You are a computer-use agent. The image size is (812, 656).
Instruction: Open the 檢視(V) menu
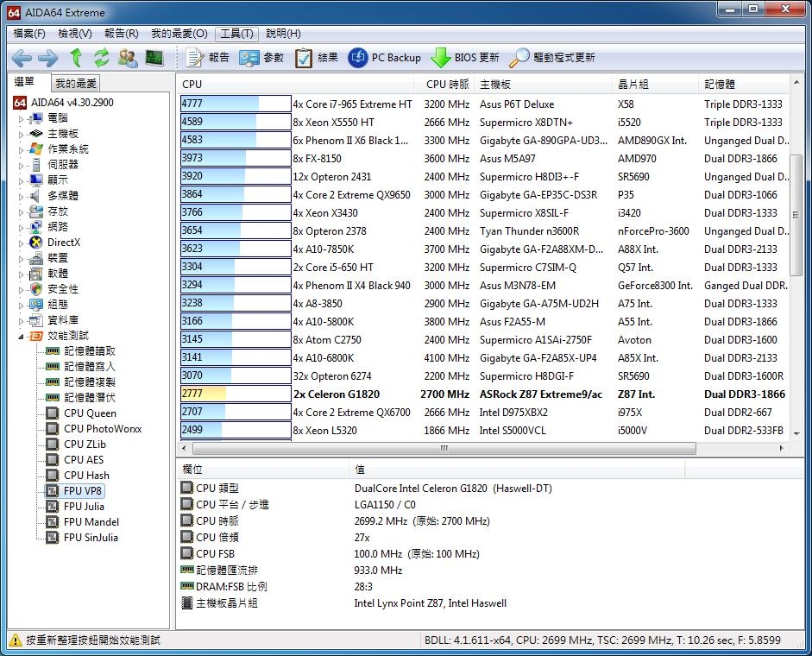[75, 34]
